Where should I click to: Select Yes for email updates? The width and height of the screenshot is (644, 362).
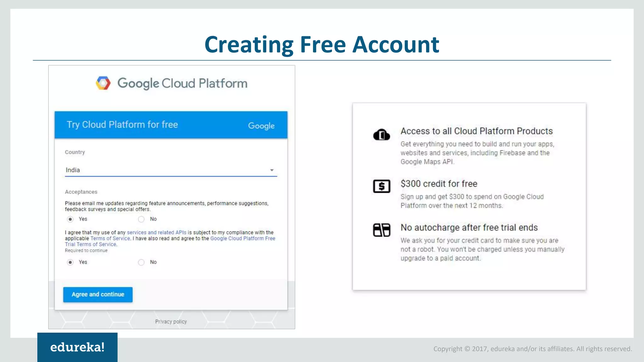click(x=70, y=219)
